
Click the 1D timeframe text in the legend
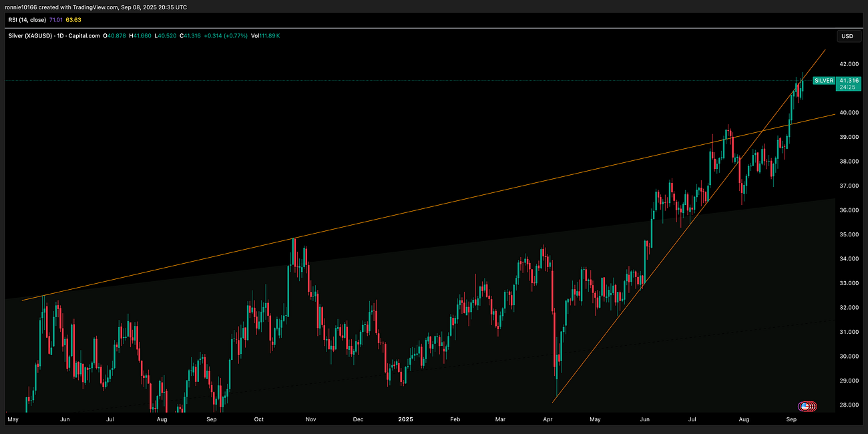pyautogui.click(x=59, y=35)
